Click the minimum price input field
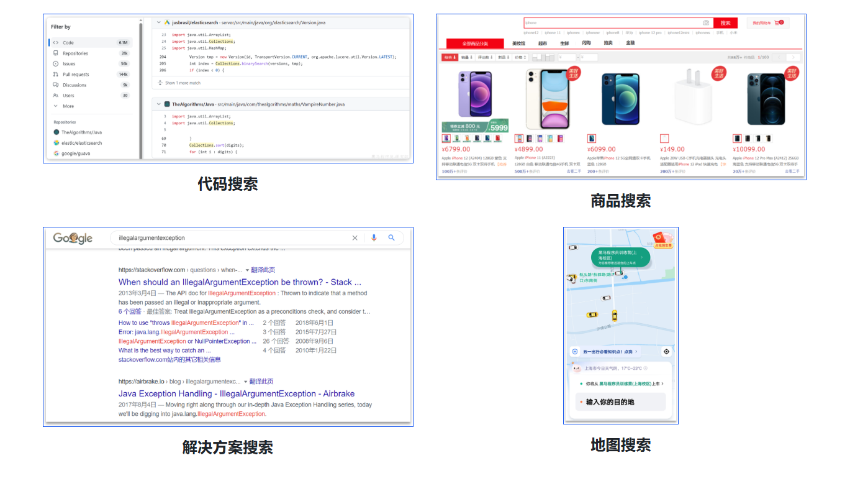Image resolution: width=868 pixels, height=481 pixels. [x=567, y=57]
